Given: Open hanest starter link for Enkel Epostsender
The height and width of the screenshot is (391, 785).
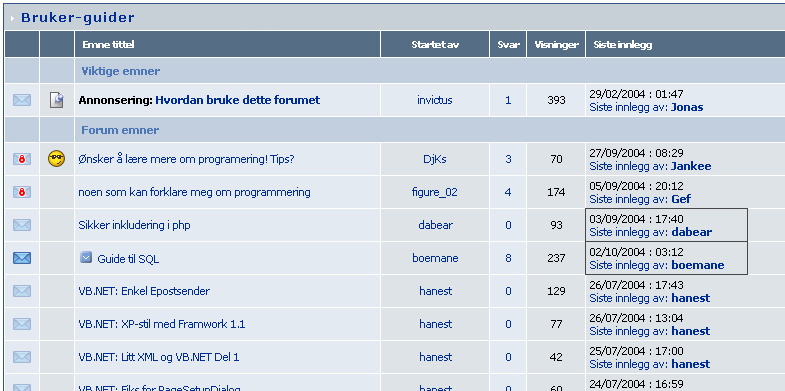Looking at the screenshot, I should click(x=436, y=291).
